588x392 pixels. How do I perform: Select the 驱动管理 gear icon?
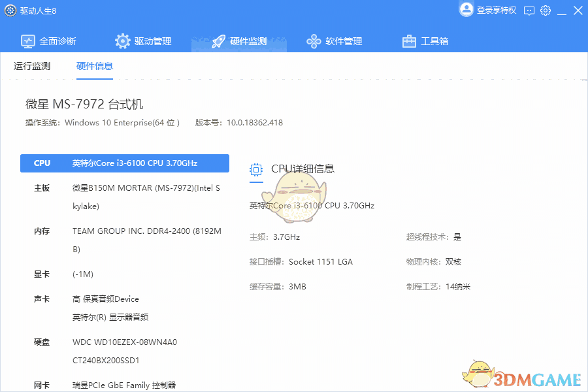[122, 41]
